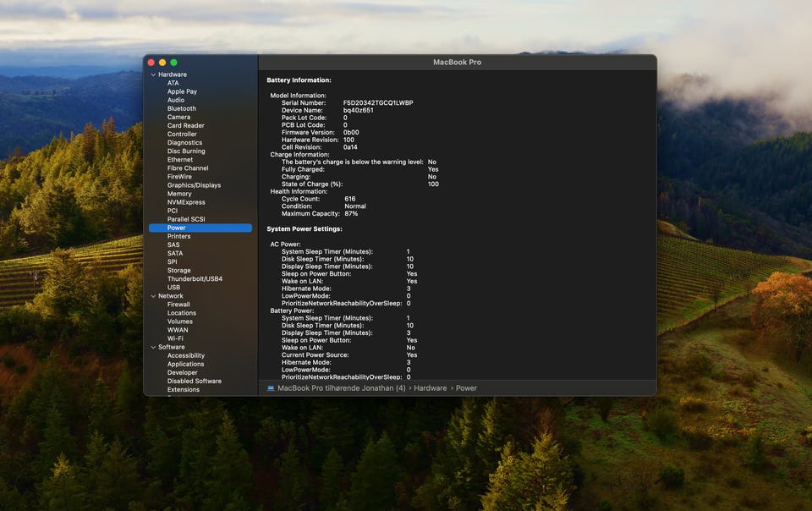Click the device name bq40z651
Viewport: 812px width, 511px height.
pyautogui.click(x=358, y=110)
